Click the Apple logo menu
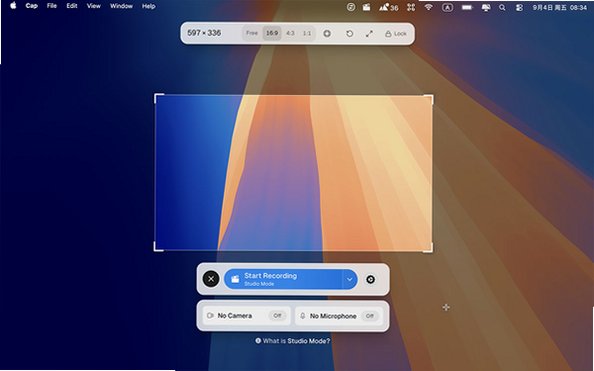The width and height of the screenshot is (594, 371). coord(13,6)
